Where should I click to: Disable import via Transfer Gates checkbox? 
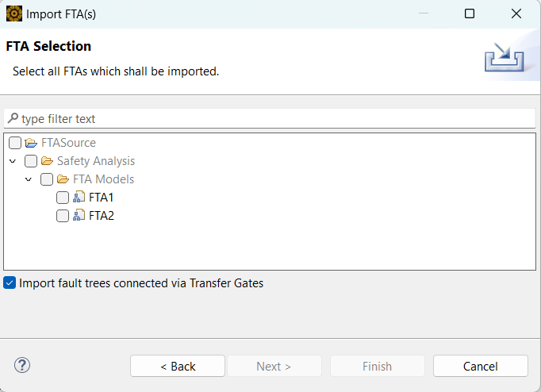click(x=10, y=282)
